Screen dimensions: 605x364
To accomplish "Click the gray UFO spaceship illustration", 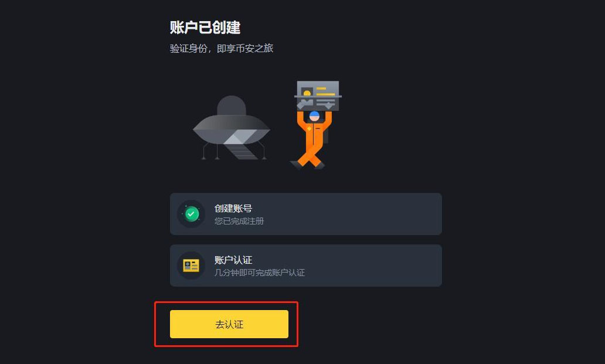I will [x=232, y=128].
